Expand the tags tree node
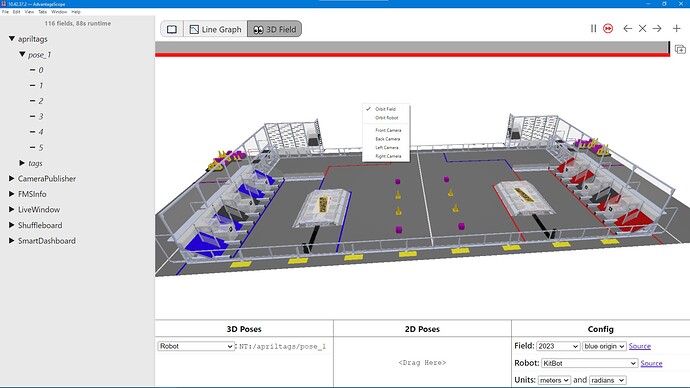This screenshot has width=690, height=388. point(22,163)
